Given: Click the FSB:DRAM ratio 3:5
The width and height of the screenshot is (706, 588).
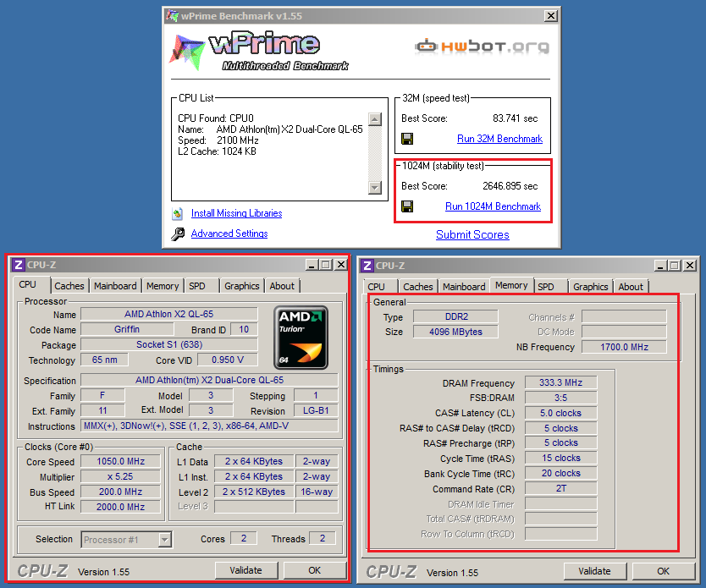Looking at the screenshot, I should coord(561,398).
